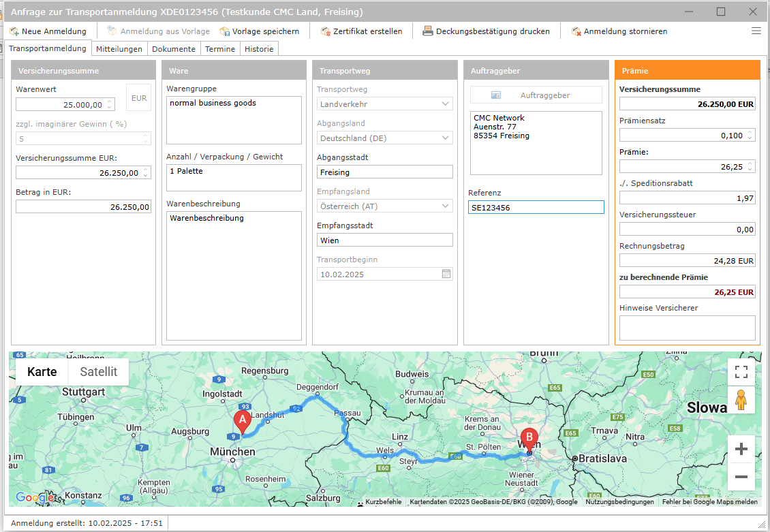The image size is (770, 532).
Task: Enter map fullscreen mode
Action: pos(741,372)
